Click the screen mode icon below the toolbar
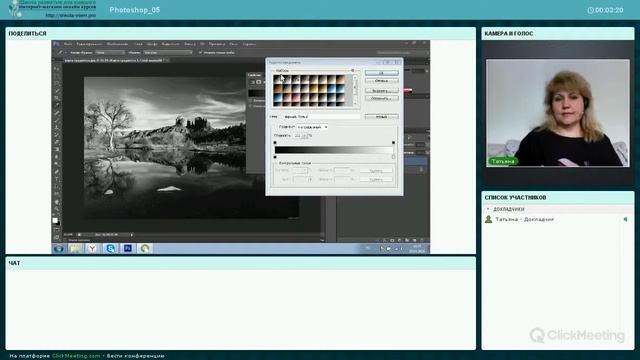Screen dimensions: 640x360 click(x=57, y=237)
